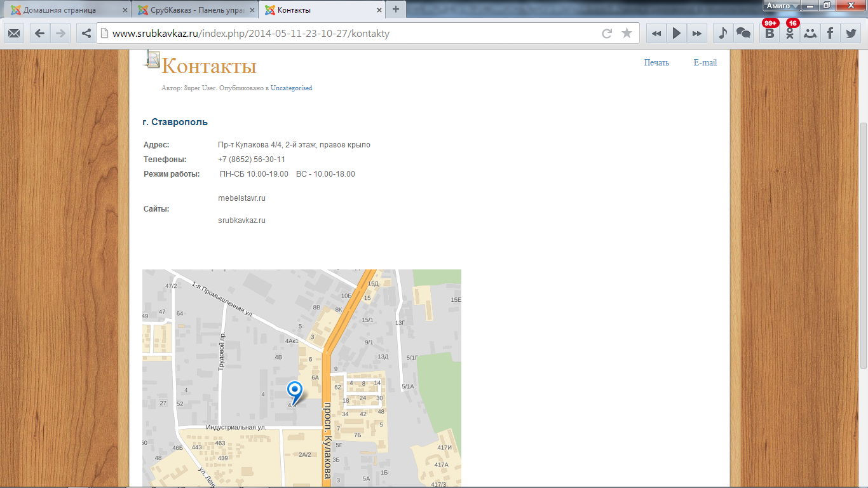Skip to previous track in music player
Image resolution: width=868 pixels, height=488 pixels.
(656, 34)
